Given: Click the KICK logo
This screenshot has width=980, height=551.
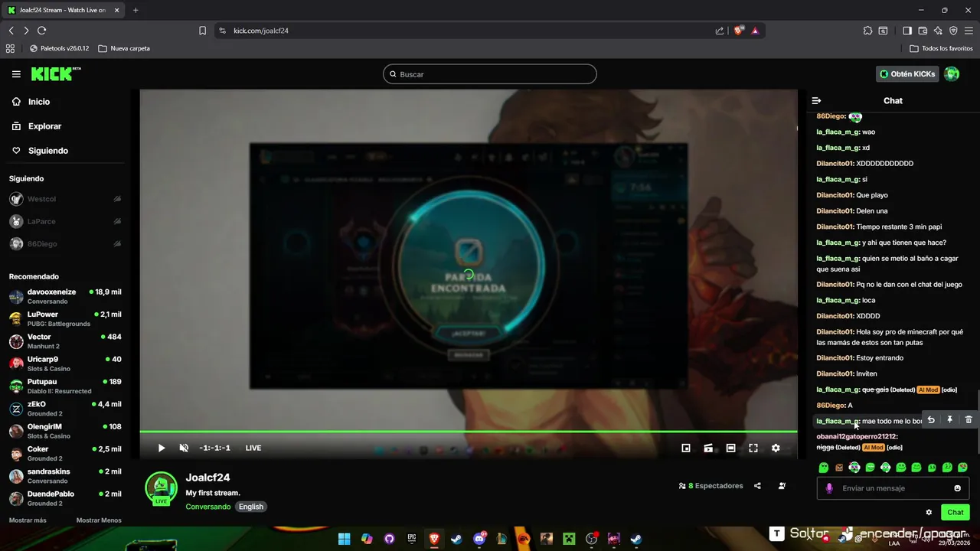Looking at the screenshot, I should tap(55, 73).
